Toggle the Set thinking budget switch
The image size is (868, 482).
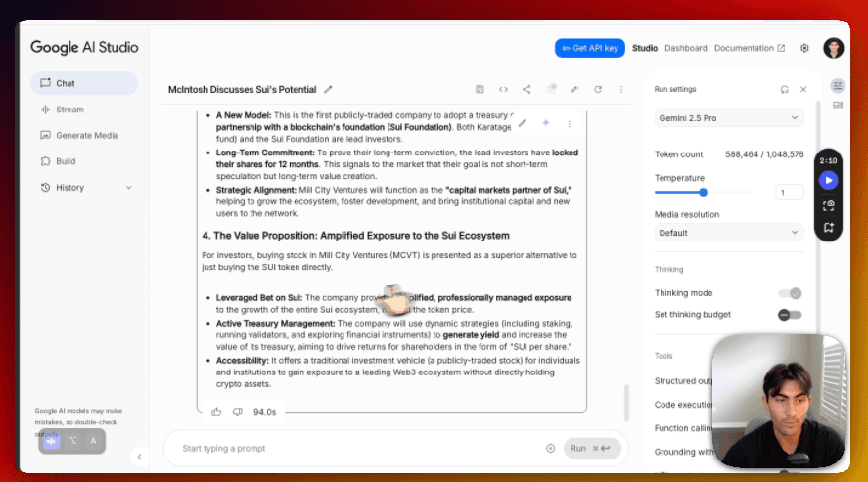(790, 315)
